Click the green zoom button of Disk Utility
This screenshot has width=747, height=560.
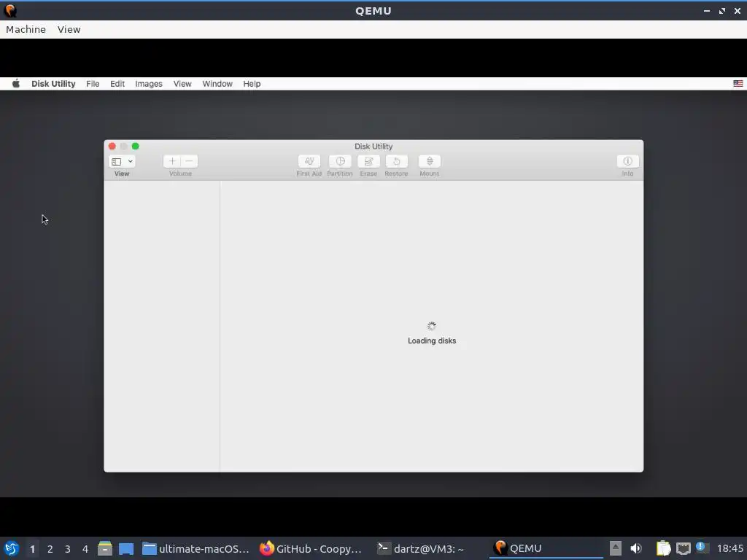(x=135, y=146)
